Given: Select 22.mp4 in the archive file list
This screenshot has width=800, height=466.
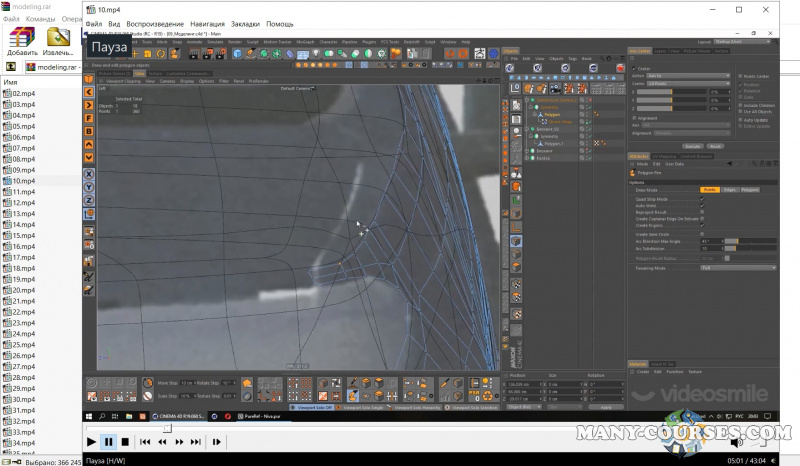Looking at the screenshot, I should (24, 312).
